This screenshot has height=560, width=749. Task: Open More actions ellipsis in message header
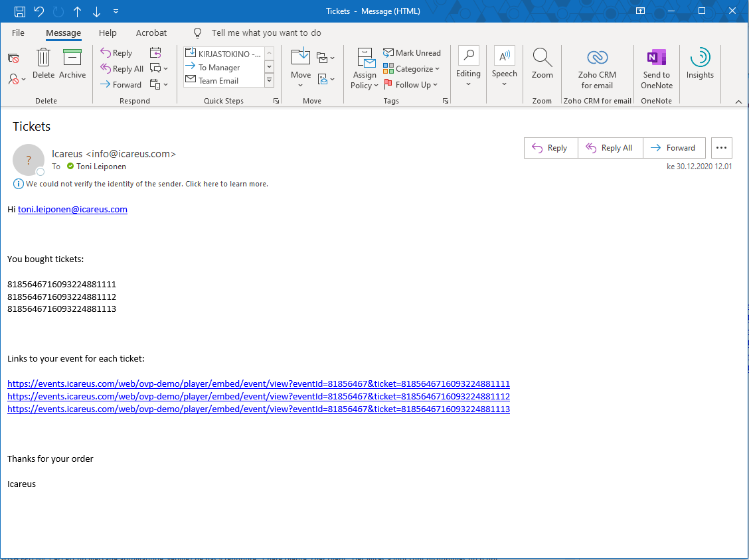[721, 148]
